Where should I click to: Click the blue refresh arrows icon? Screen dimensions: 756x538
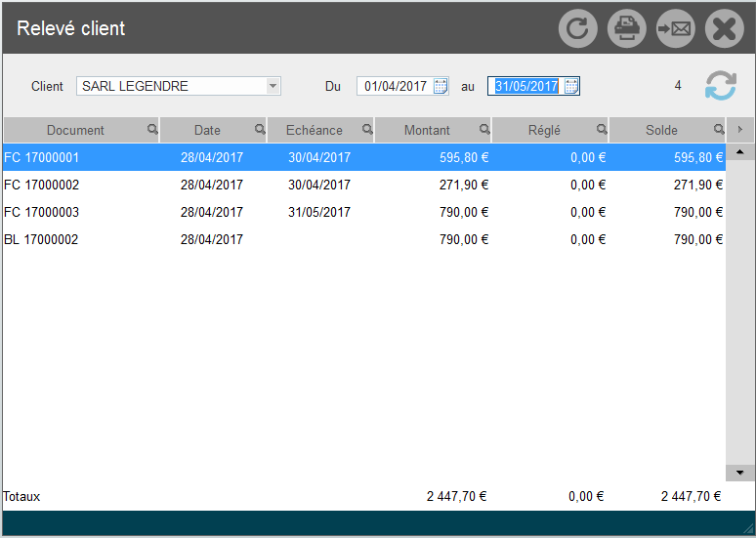721,86
